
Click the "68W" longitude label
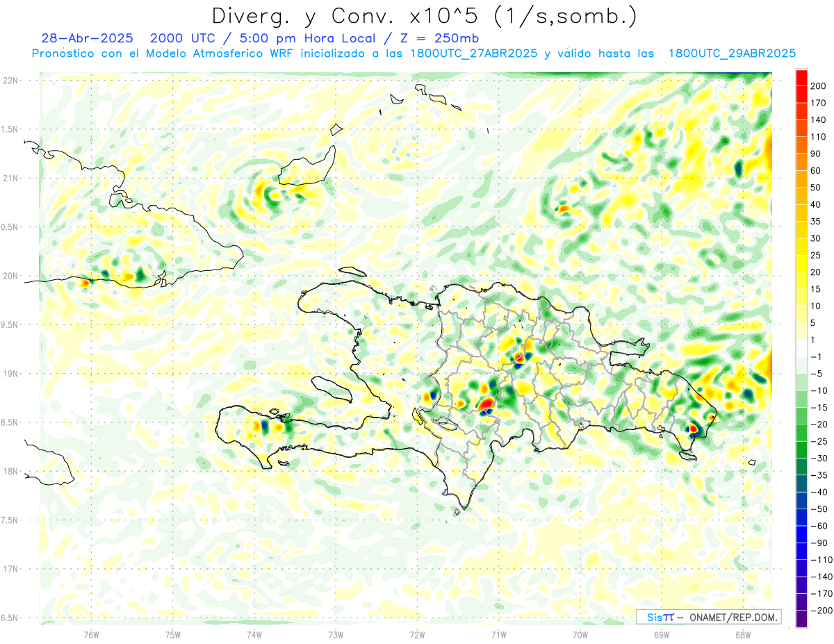tap(743, 635)
